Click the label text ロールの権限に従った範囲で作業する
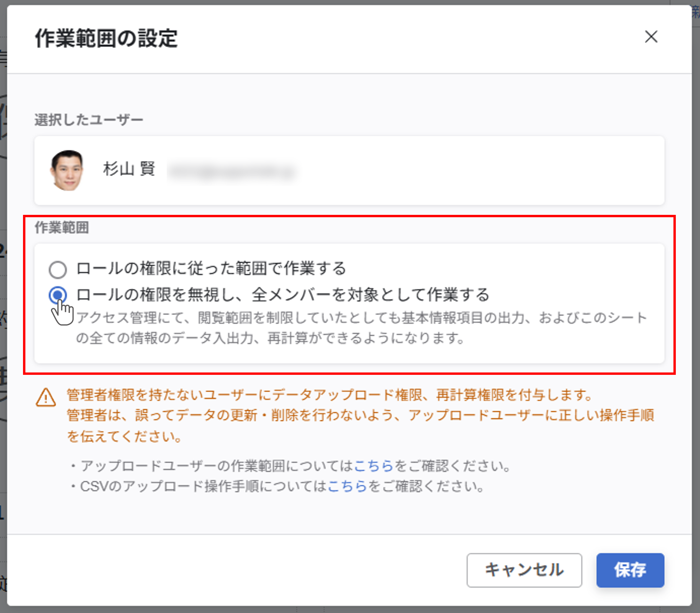Viewport: 700px width, 613px height. [x=211, y=269]
